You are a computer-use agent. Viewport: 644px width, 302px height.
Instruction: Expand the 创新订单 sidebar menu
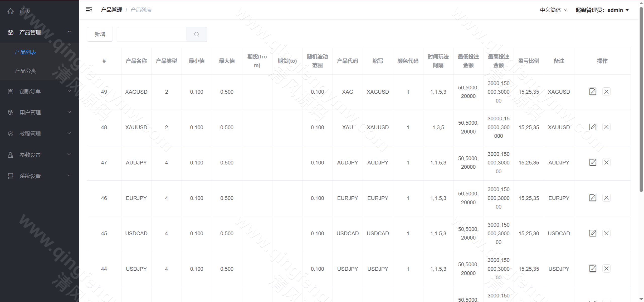pyautogui.click(x=39, y=91)
